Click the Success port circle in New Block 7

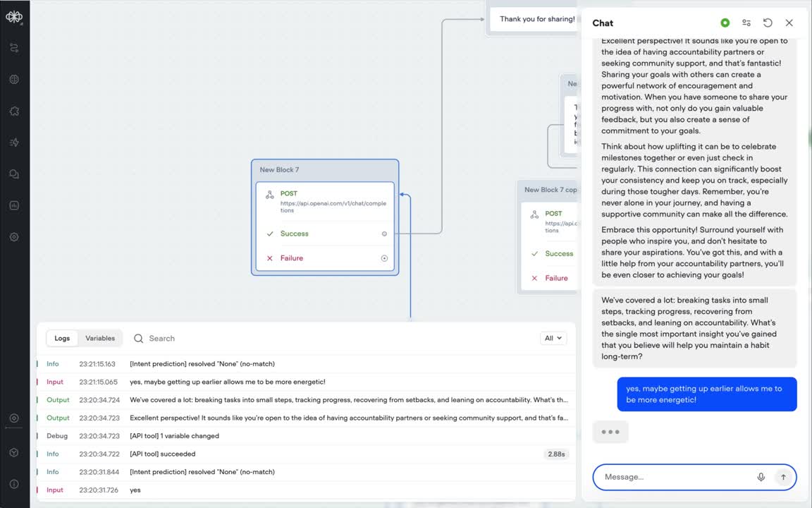[384, 234]
